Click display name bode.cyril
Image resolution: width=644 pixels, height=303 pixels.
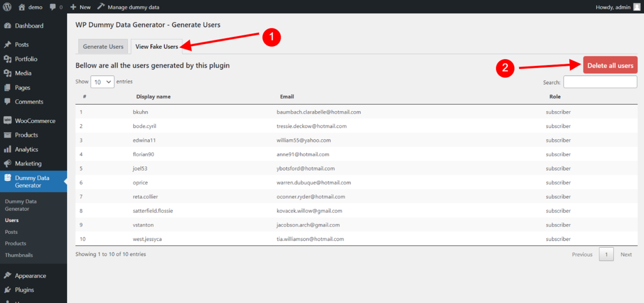[x=144, y=126]
